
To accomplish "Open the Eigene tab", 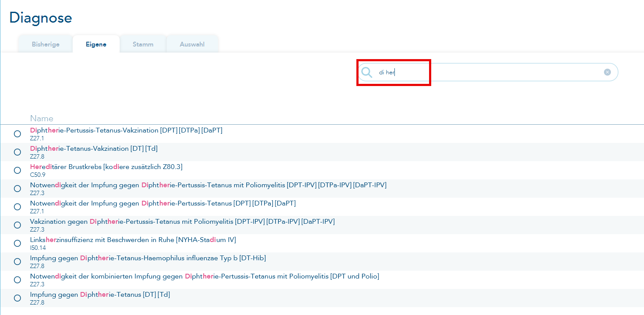I will 96,44.
